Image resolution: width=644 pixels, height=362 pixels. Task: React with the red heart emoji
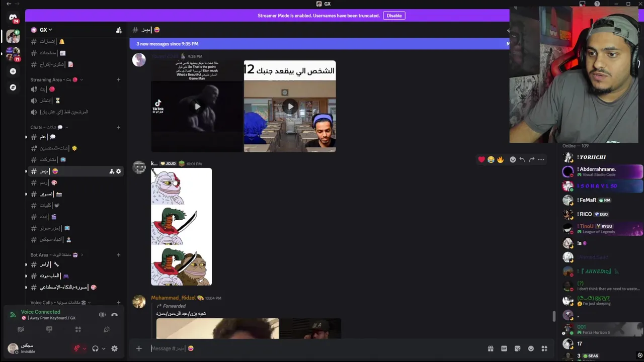click(x=481, y=159)
